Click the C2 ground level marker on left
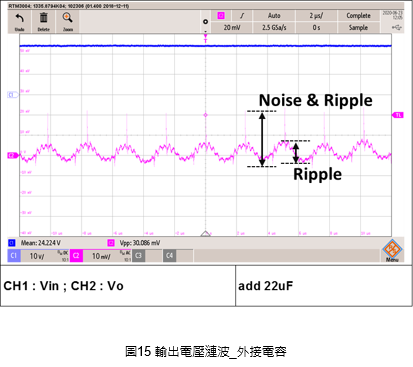Image resolution: width=413 pixels, height=367 pixels. pos(12,155)
